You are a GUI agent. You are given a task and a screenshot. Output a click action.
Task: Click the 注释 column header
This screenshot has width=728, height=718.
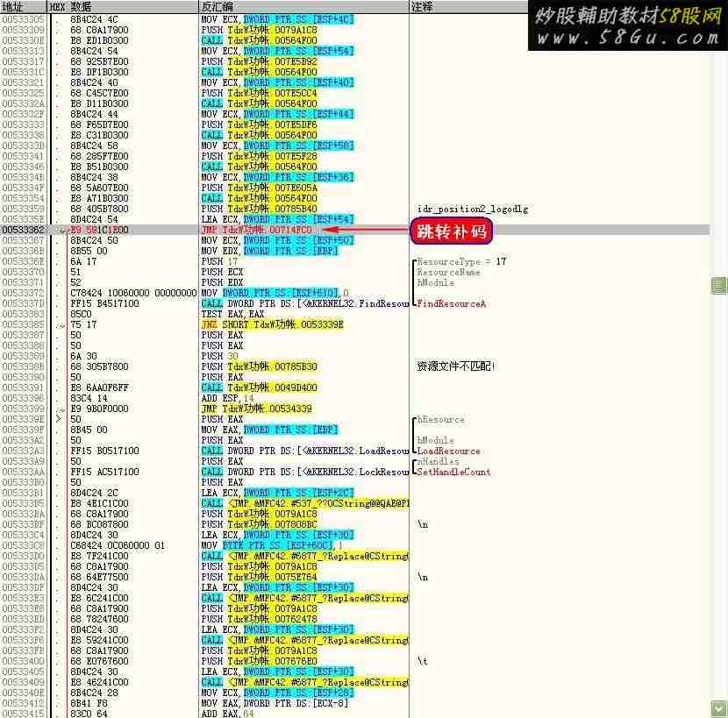[468, 7]
